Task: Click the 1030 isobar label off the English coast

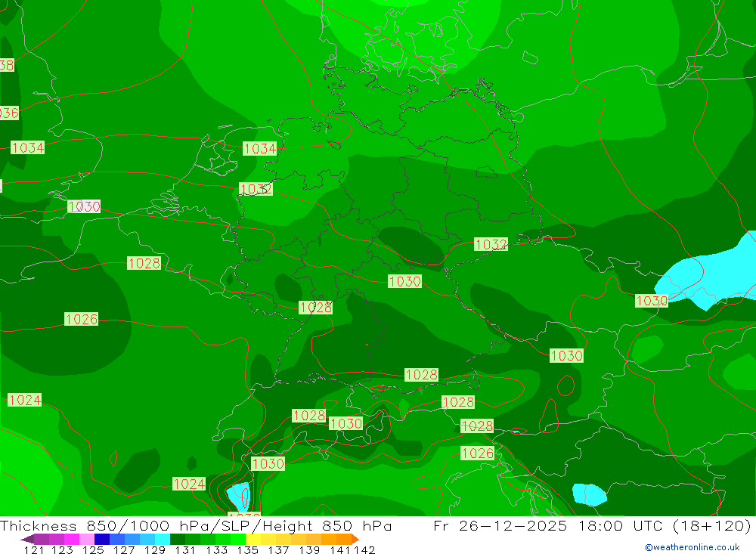Action: click(x=84, y=206)
